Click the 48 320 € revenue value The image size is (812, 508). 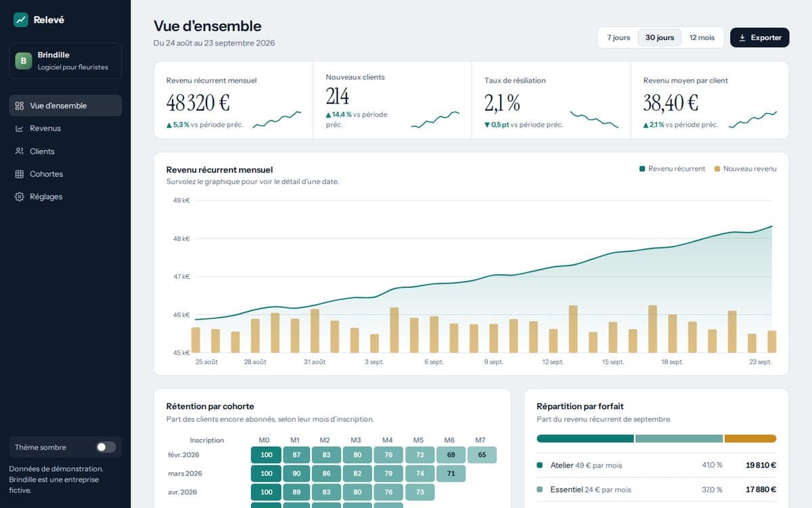coord(198,103)
